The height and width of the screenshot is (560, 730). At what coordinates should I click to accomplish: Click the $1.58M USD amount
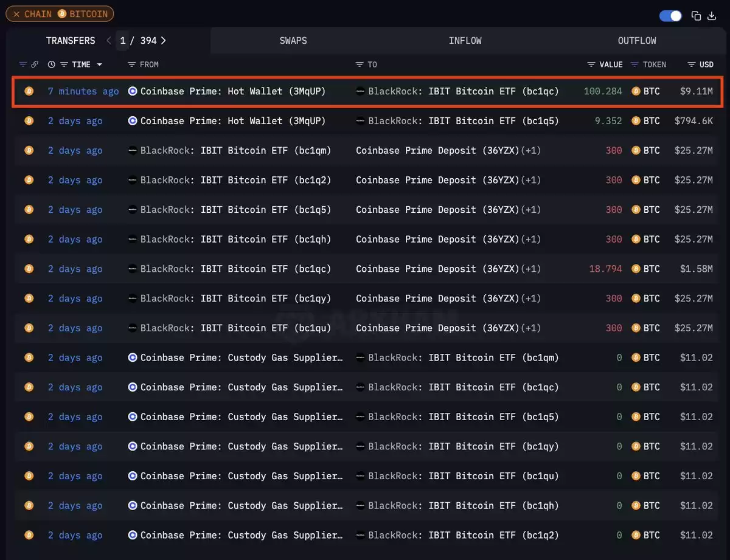click(x=697, y=269)
